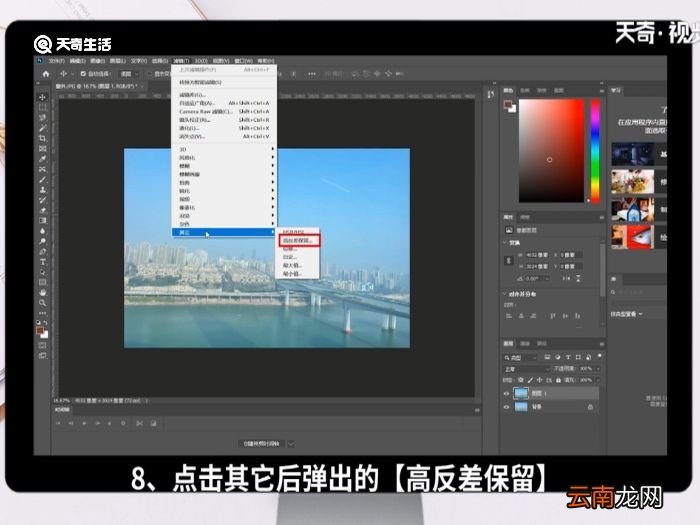Open the File menu
The width and height of the screenshot is (700, 525).
point(57,61)
